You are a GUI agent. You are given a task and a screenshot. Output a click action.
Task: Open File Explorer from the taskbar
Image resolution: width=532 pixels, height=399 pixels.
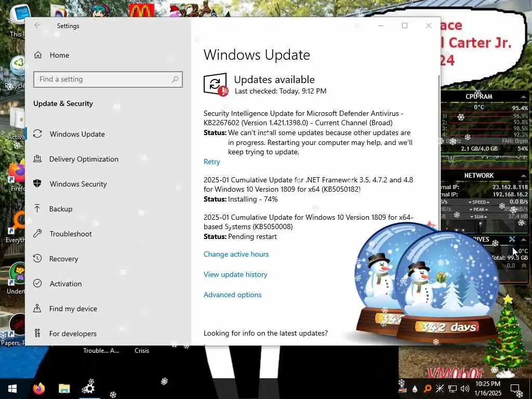64,389
